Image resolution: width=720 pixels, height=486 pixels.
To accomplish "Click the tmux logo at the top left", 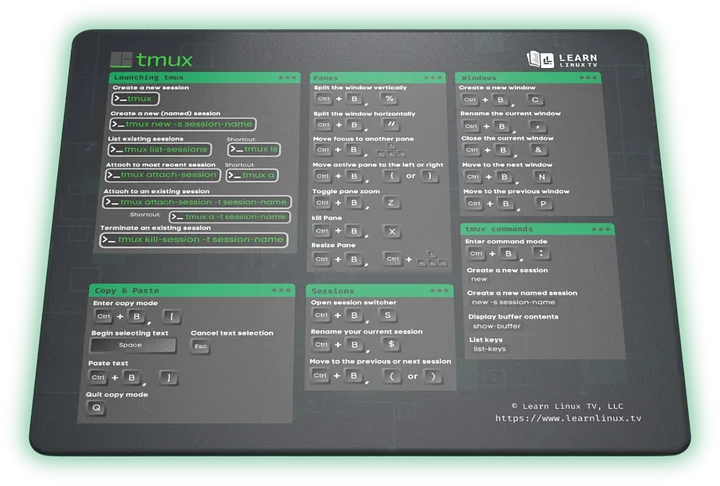I will click(151, 59).
